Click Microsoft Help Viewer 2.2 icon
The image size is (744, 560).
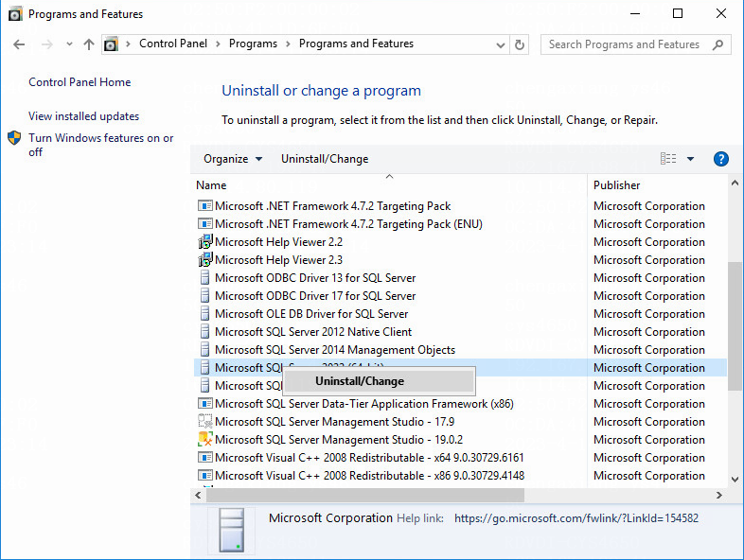click(205, 242)
